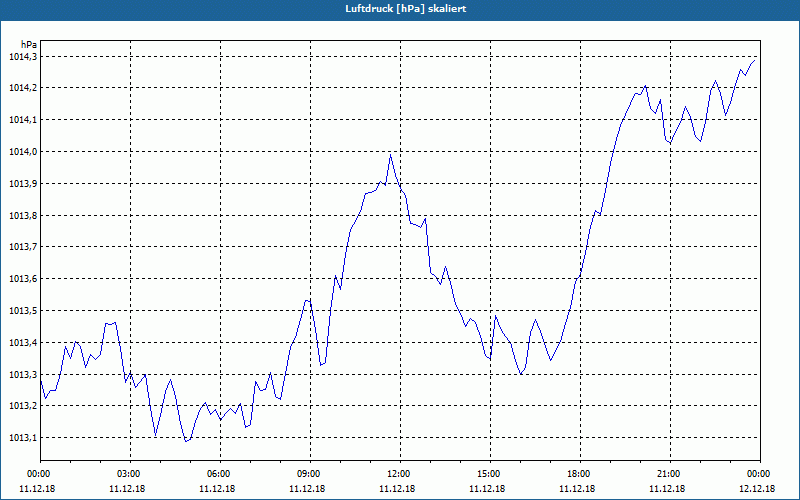Select the 1013,9 y-axis label
The width and height of the screenshot is (800, 500).
point(23,184)
